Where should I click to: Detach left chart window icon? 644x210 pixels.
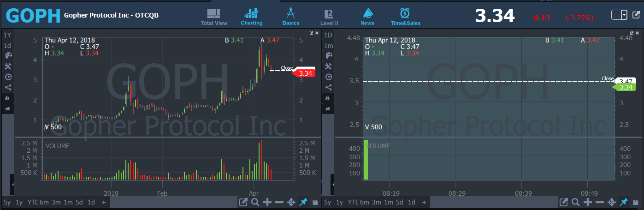pos(312,33)
